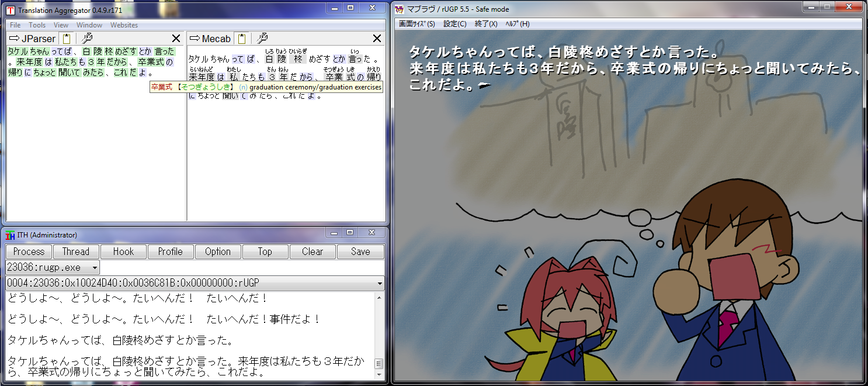Click the text-advance cursor after これだよ。
Image resolution: width=868 pixels, height=386 pixels.
[x=484, y=86]
